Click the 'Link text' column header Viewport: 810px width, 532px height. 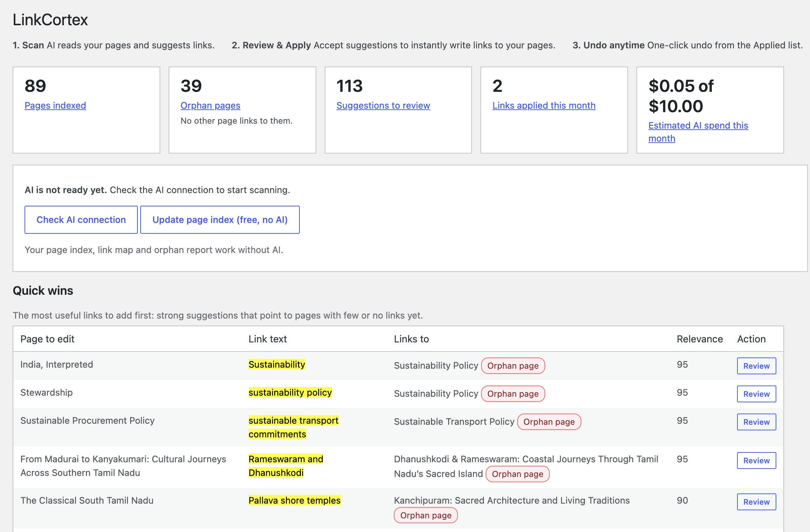[x=268, y=339]
